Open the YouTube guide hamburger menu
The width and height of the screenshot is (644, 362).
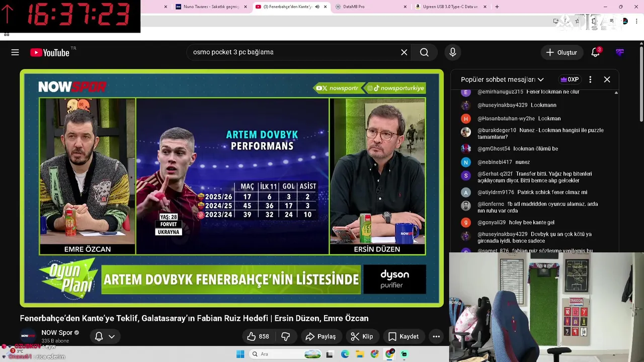click(15, 52)
